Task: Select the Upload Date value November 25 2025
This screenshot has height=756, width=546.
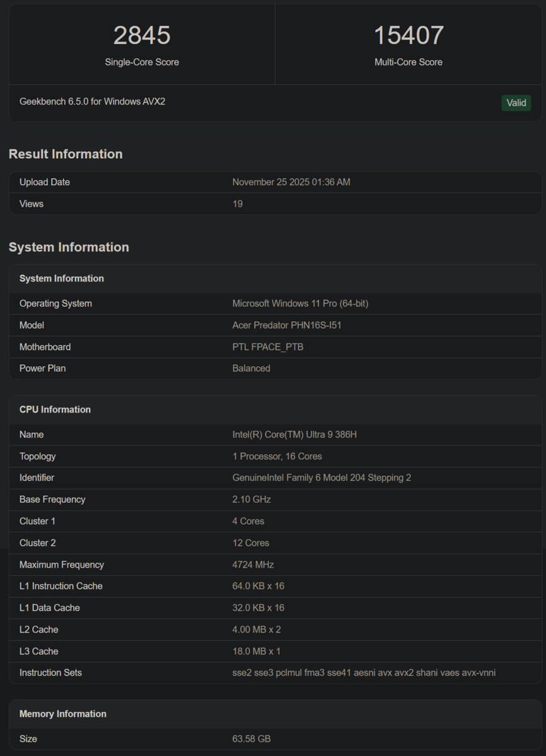Action: pos(291,182)
